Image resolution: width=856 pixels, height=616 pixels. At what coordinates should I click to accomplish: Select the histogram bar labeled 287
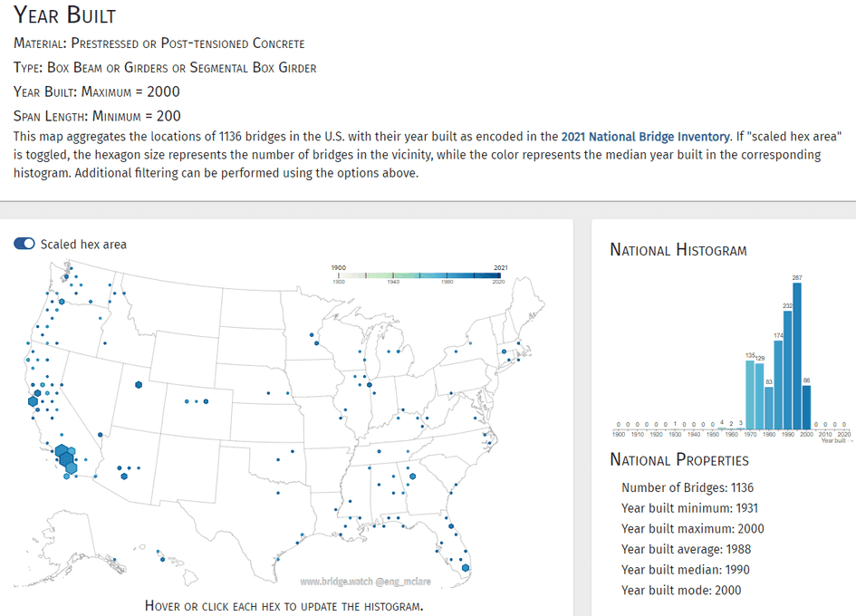[x=797, y=353]
